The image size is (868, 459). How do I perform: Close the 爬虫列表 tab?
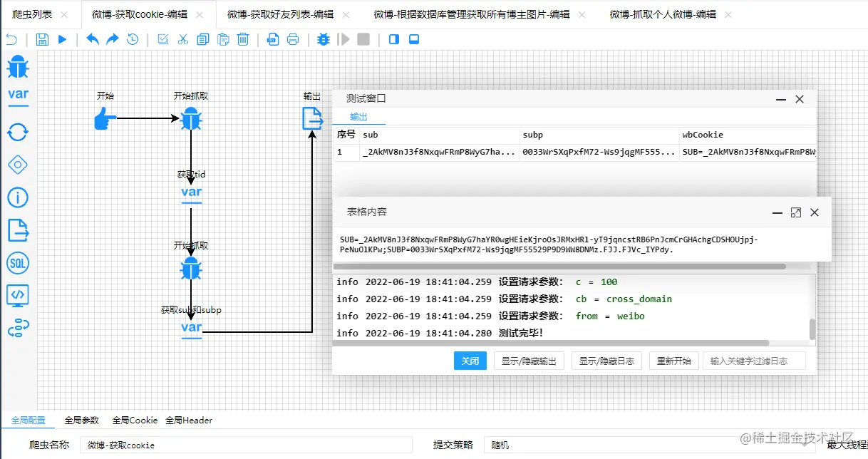[x=65, y=14]
